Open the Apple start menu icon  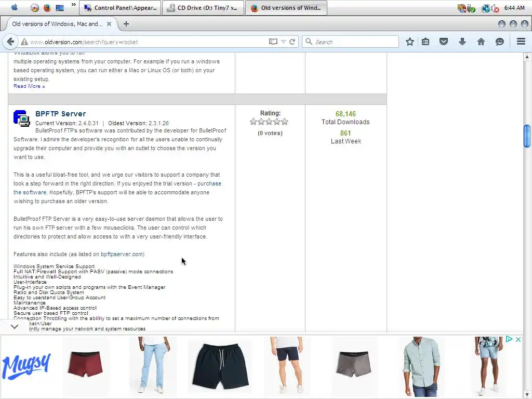pos(14,7)
